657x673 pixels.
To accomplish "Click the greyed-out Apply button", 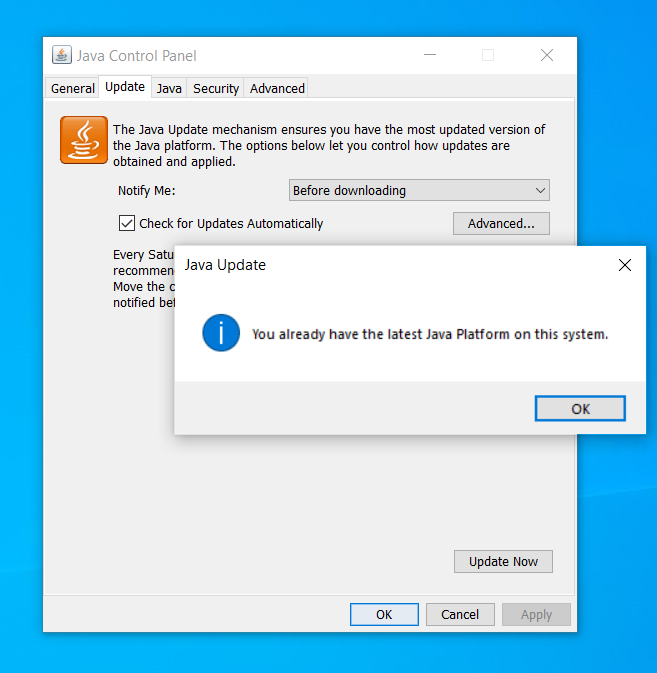I will pos(536,614).
